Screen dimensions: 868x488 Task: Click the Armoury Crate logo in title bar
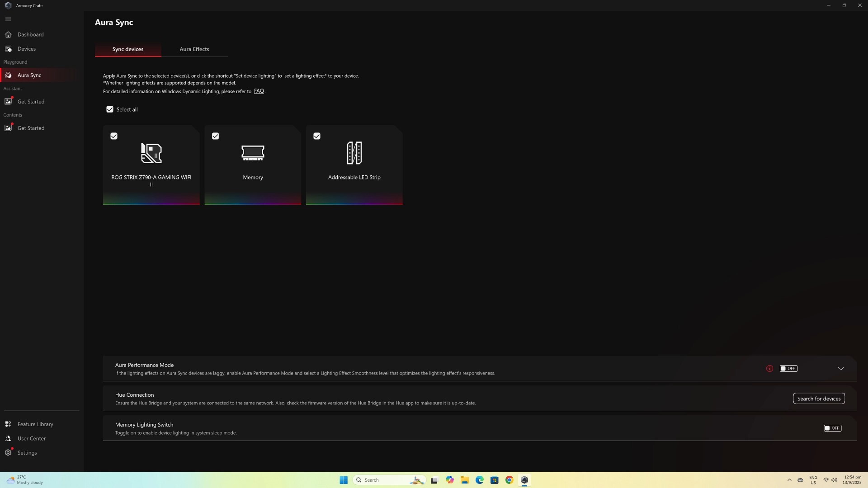point(8,5)
